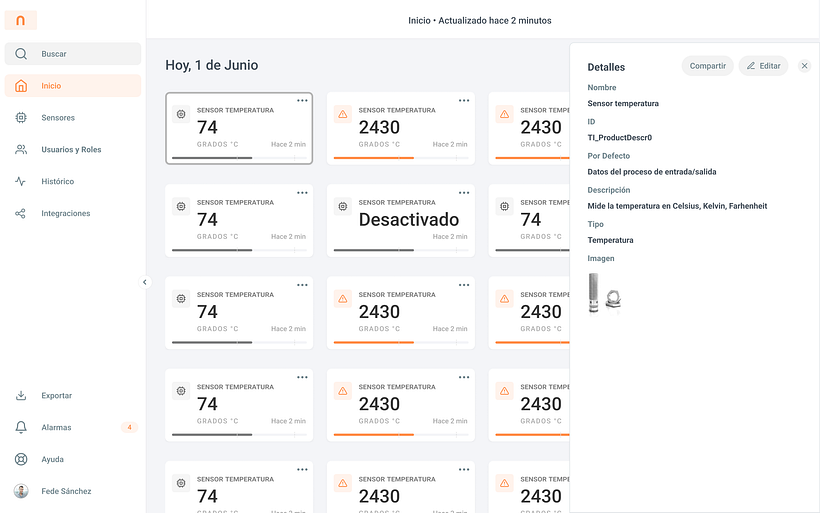Screen dimensions: 820x513
Task: Click the Ayuda lifebuoy icon
Action: pyautogui.click(x=21, y=460)
